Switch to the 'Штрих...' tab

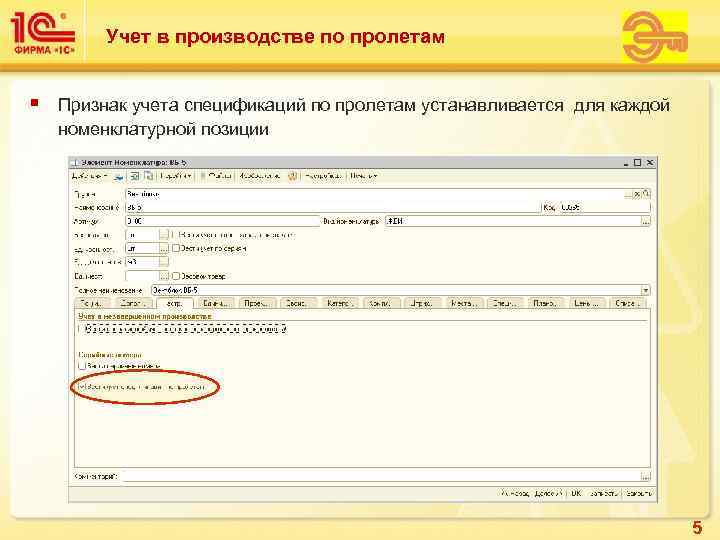(422, 304)
